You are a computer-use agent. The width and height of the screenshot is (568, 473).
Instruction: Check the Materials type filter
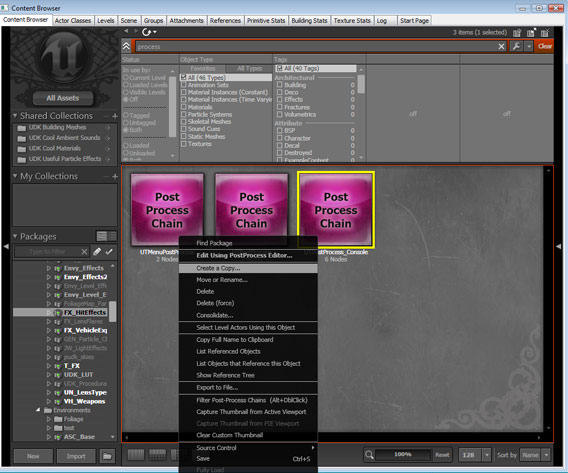pos(184,107)
